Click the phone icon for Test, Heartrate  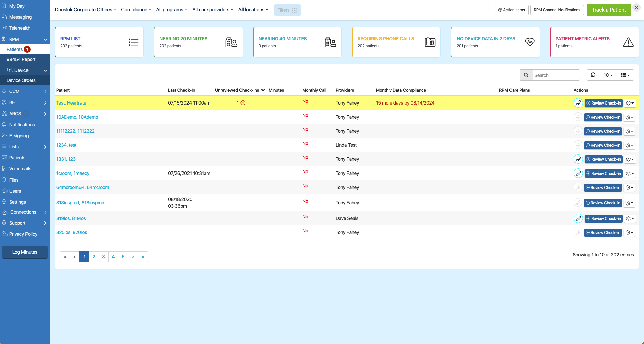pyautogui.click(x=578, y=103)
